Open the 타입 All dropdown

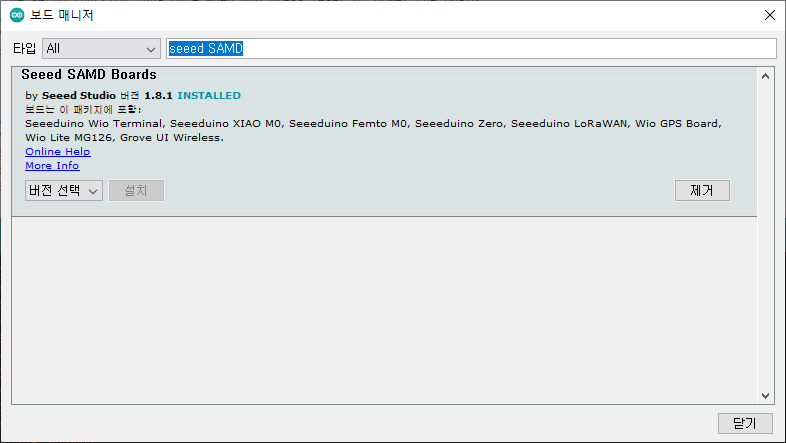[101, 49]
